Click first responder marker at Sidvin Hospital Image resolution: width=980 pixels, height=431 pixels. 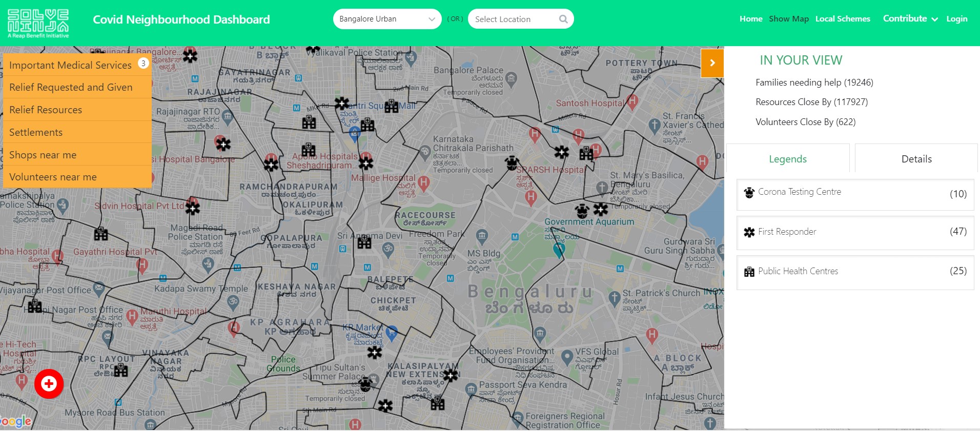[x=193, y=208]
